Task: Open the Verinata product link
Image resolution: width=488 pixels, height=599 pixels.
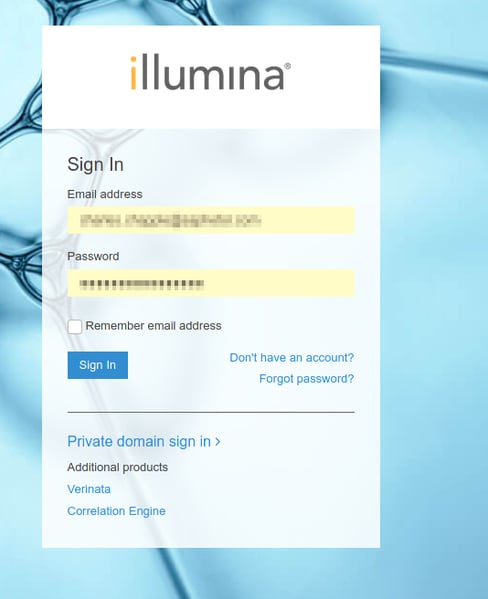Action: pos(89,489)
